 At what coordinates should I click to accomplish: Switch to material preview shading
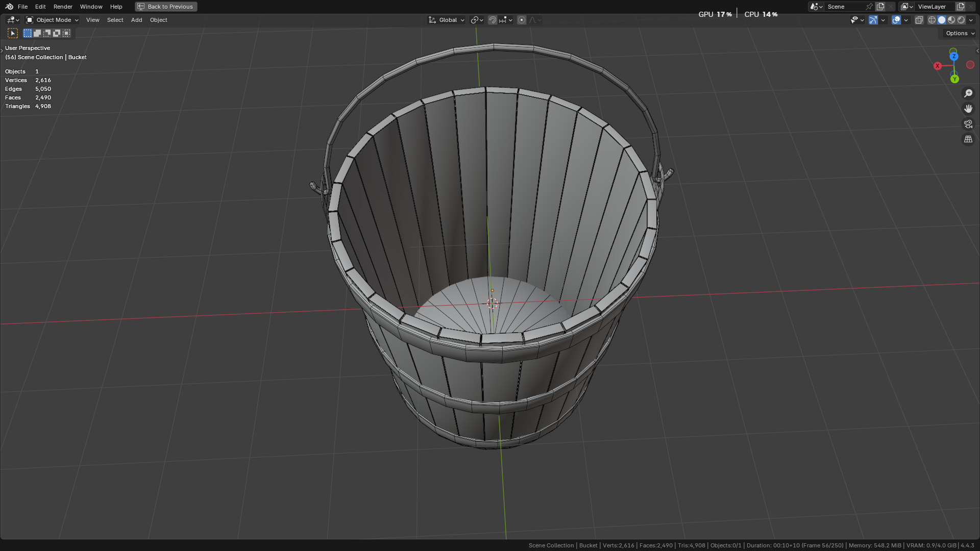(x=951, y=20)
